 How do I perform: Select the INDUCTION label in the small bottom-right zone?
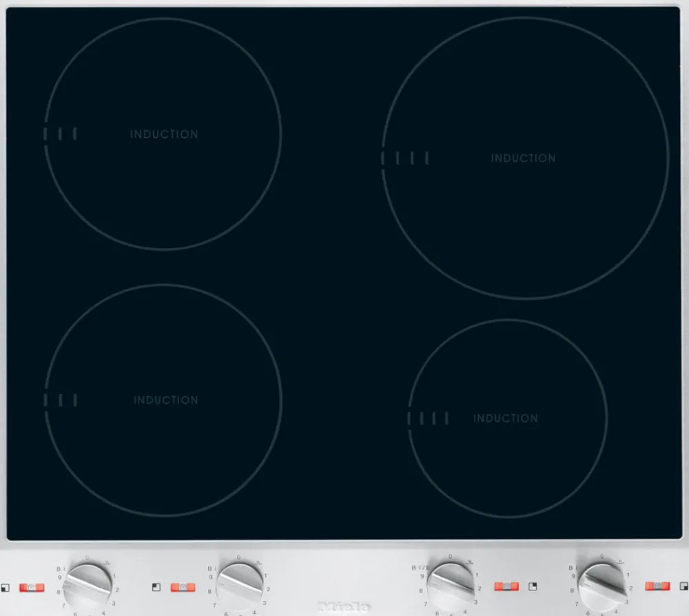(x=505, y=418)
